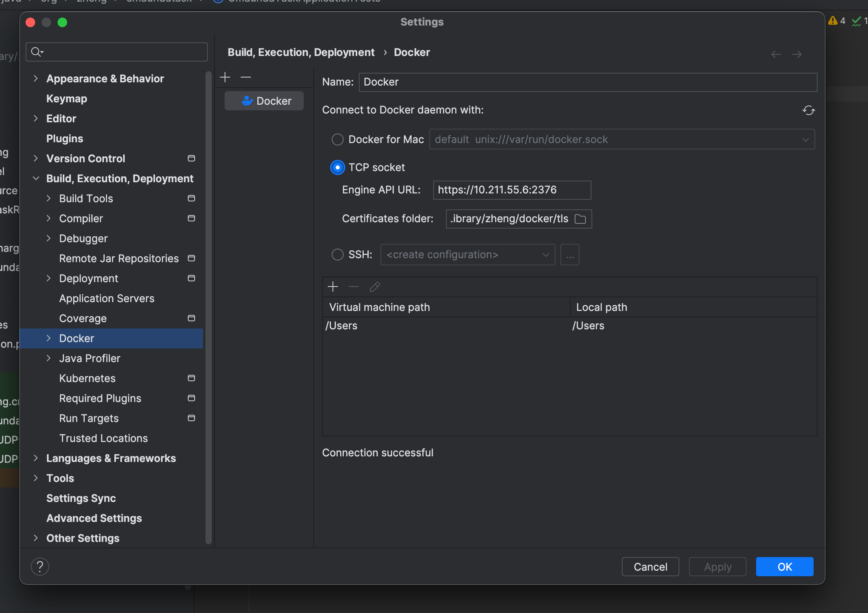Click Build, Execution, Deployment breadcrumb
The width and height of the screenshot is (868, 613).
coord(301,52)
